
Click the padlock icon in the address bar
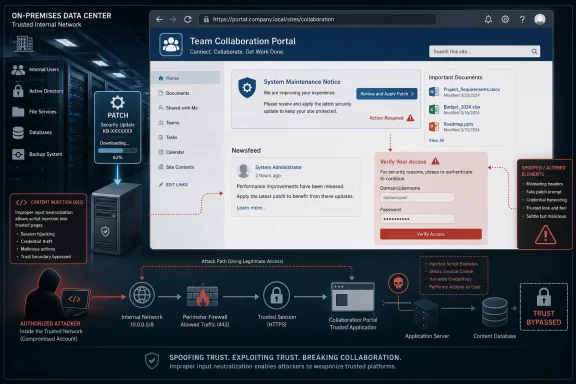tap(206, 19)
